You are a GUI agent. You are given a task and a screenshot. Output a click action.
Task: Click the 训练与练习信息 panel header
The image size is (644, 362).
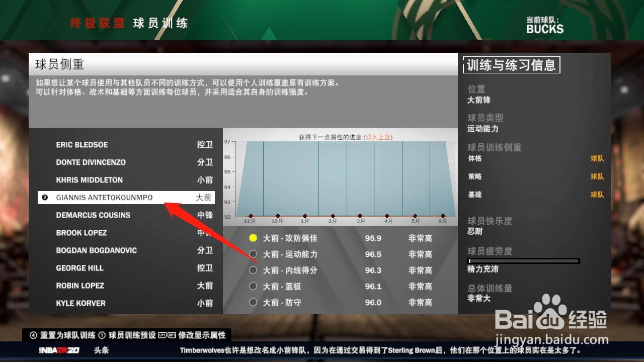click(x=511, y=65)
